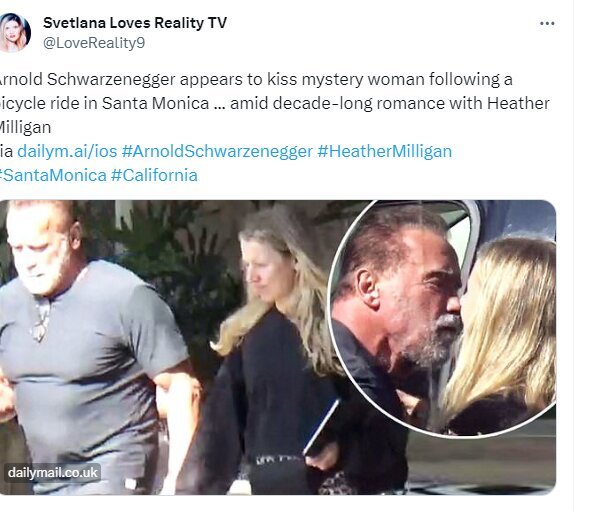Open the #HeatherMilligan hashtag
Image resolution: width=589 pixels, height=511 pixels.
coord(384,151)
